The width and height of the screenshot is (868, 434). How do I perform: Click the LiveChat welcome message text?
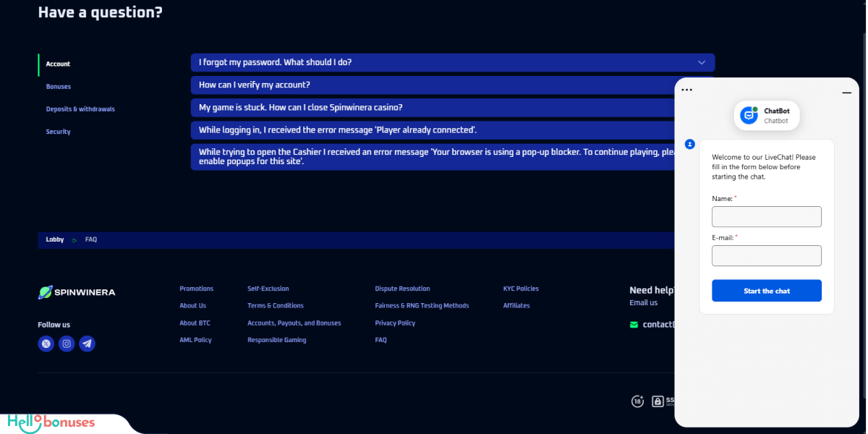[x=764, y=167]
